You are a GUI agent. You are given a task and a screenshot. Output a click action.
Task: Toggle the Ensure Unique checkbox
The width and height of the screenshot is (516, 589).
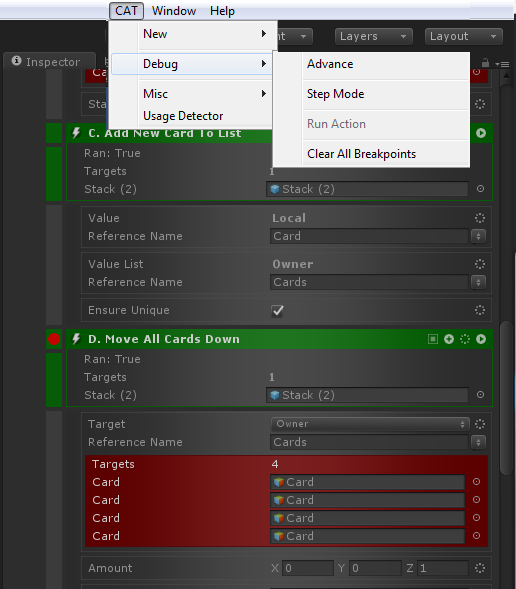pyautogui.click(x=277, y=311)
